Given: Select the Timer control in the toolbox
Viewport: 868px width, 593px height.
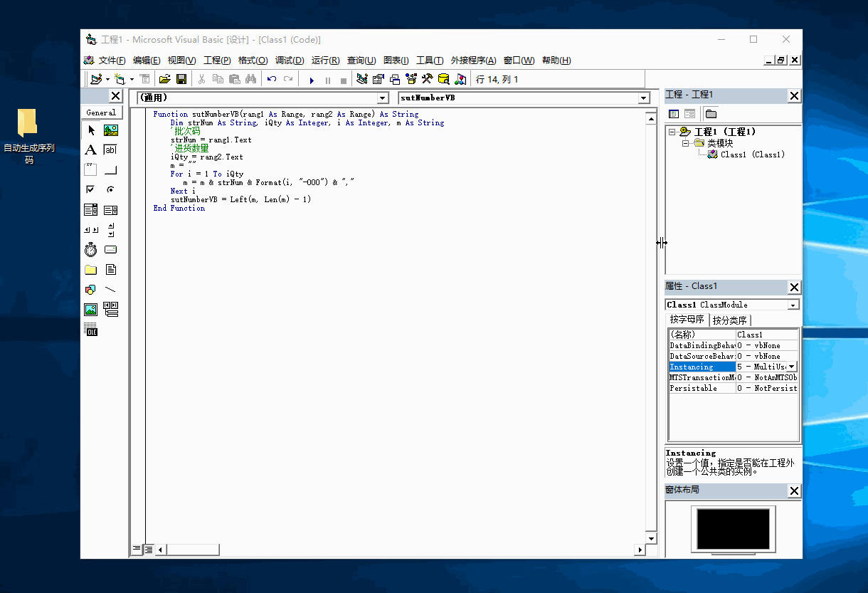Looking at the screenshot, I should tap(91, 249).
